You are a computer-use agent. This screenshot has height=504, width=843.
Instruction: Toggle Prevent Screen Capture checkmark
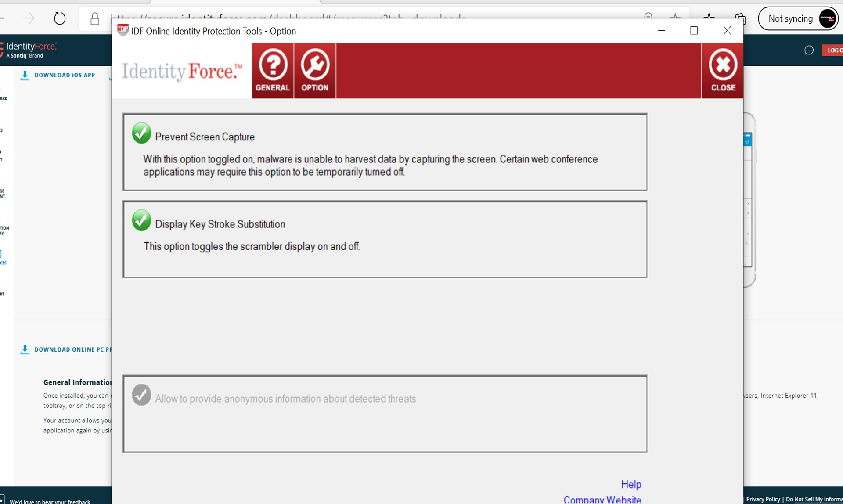[141, 133]
